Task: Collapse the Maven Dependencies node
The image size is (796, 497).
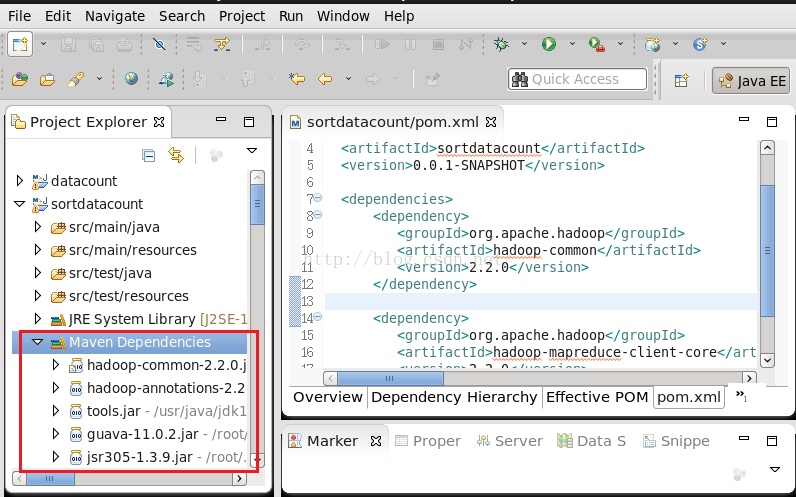Action: (38, 342)
